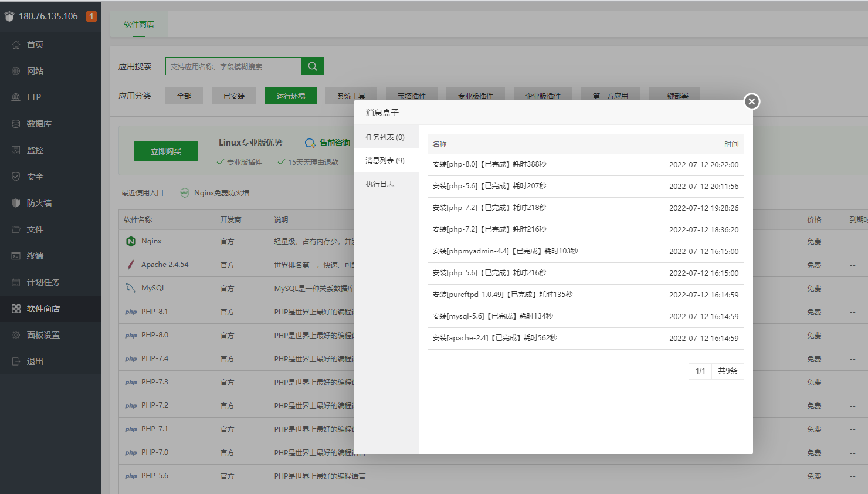Image resolution: width=868 pixels, height=494 pixels.
Task: Click the php icon beside PHP-5.6
Action: (x=131, y=476)
